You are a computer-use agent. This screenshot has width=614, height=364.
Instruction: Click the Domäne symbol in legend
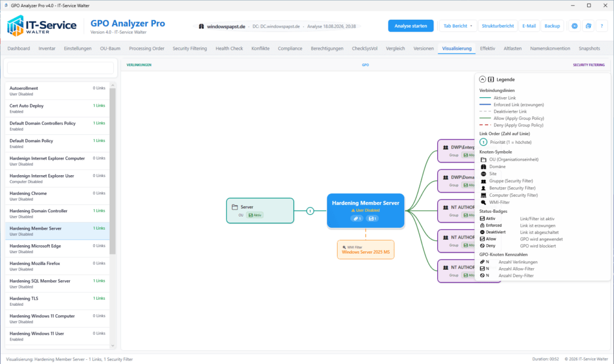tap(484, 167)
